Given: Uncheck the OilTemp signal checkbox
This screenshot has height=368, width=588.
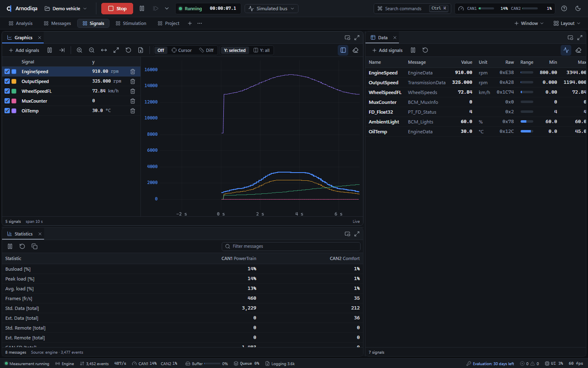Looking at the screenshot, I should (x=7, y=111).
